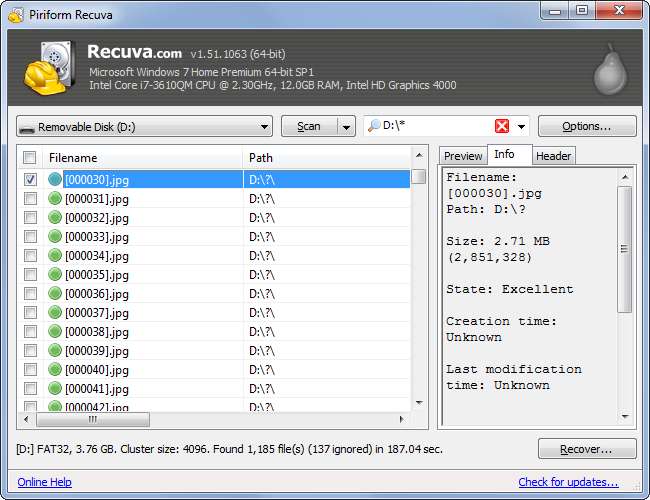Image resolution: width=650 pixels, height=500 pixels.
Task: Check the [000031].jpg checkbox
Action: click(x=30, y=198)
